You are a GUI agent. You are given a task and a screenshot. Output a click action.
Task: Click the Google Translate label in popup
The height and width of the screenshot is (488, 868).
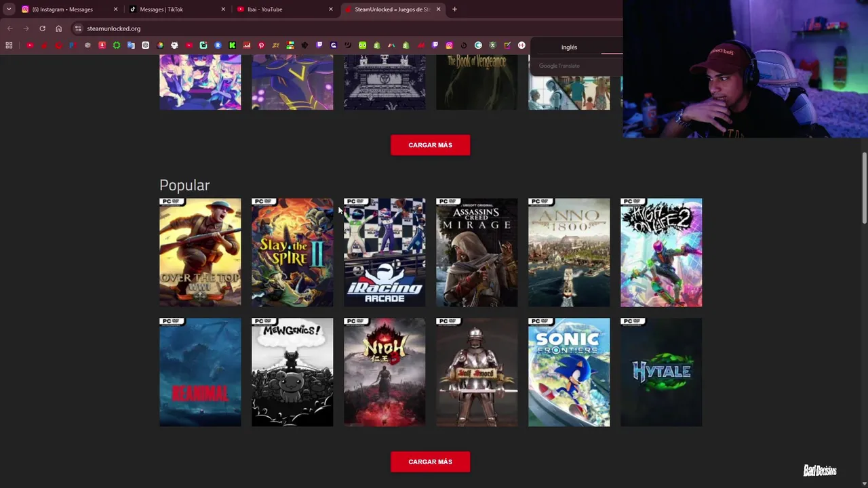(x=559, y=66)
